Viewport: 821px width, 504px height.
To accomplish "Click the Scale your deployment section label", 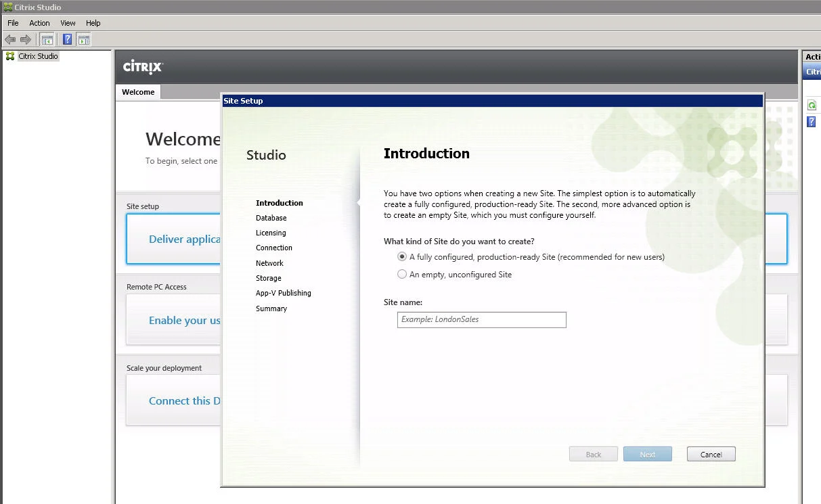I will click(164, 368).
